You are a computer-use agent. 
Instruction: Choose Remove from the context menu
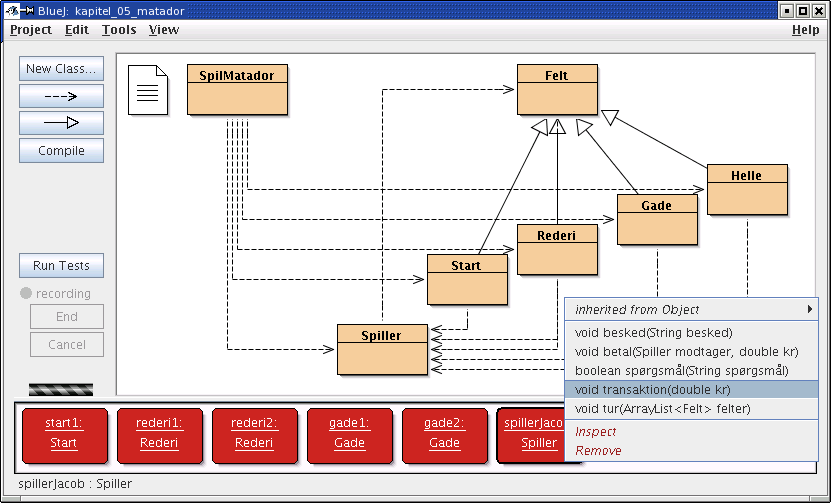pyautogui.click(x=598, y=451)
